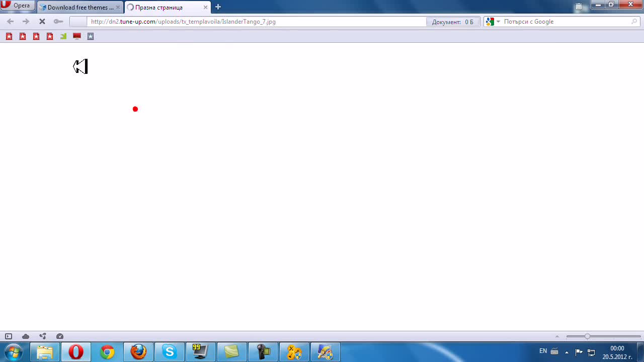Screen dimensions: 644x362
Task: Open the red monitor bookmark icon
Action: [77, 36]
